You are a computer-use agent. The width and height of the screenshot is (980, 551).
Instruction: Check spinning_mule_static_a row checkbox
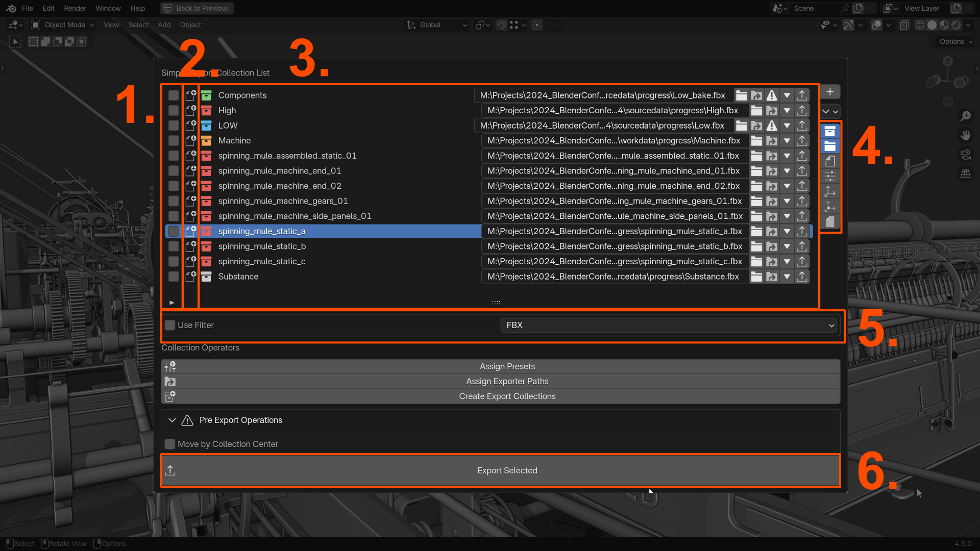[x=174, y=231]
